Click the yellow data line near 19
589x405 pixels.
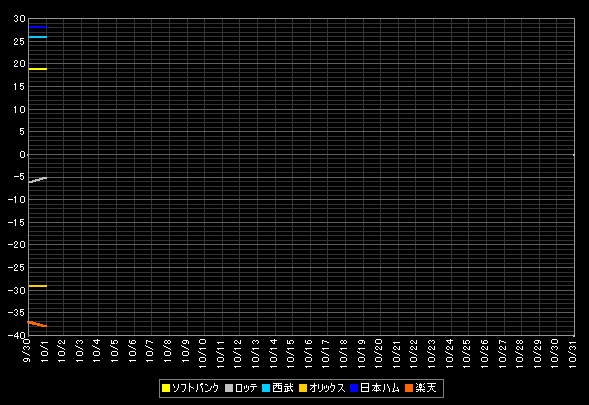[38, 69]
